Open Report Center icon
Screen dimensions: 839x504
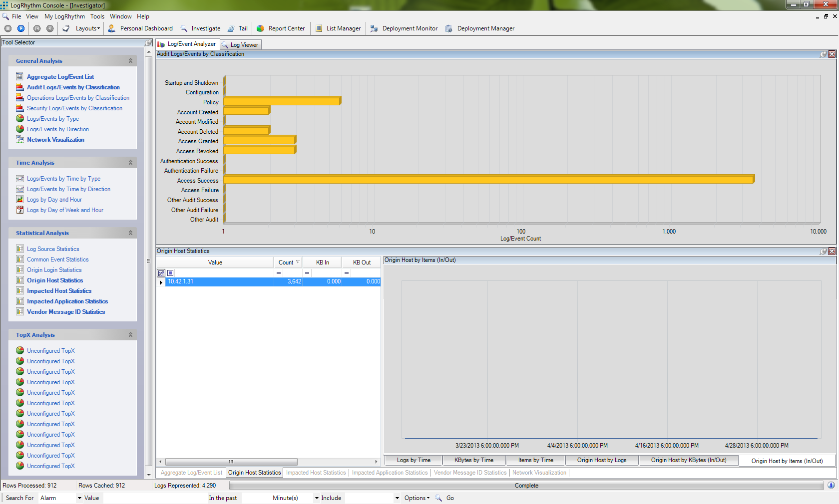pos(260,28)
